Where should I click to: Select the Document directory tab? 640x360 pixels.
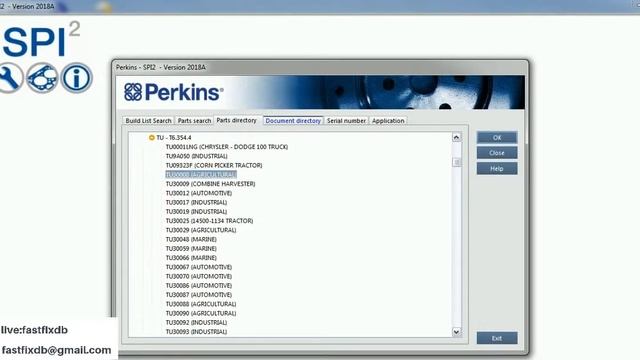coord(293,121)
